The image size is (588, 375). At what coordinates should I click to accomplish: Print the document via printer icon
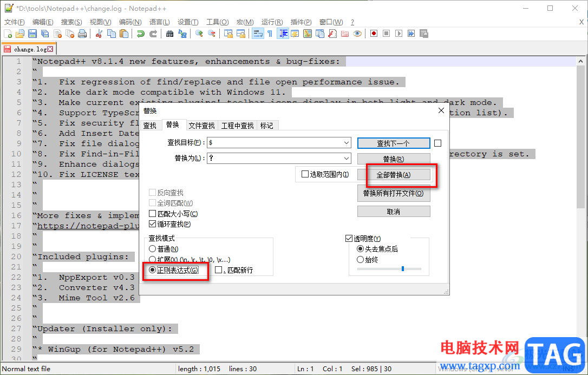pyautogui.click(x=82, y=34)
